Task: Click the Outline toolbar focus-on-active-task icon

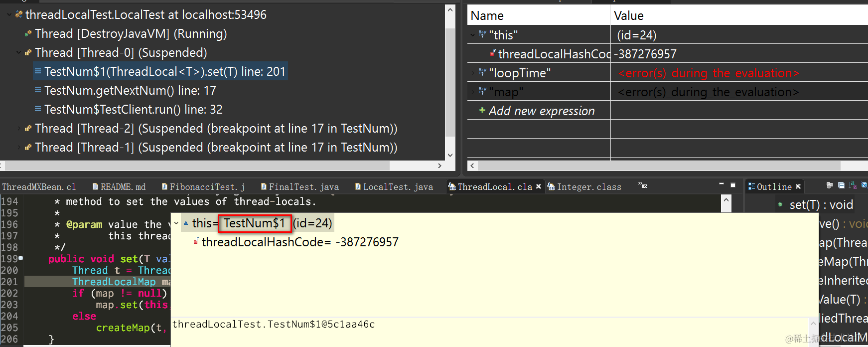Action: coord(830,185)
